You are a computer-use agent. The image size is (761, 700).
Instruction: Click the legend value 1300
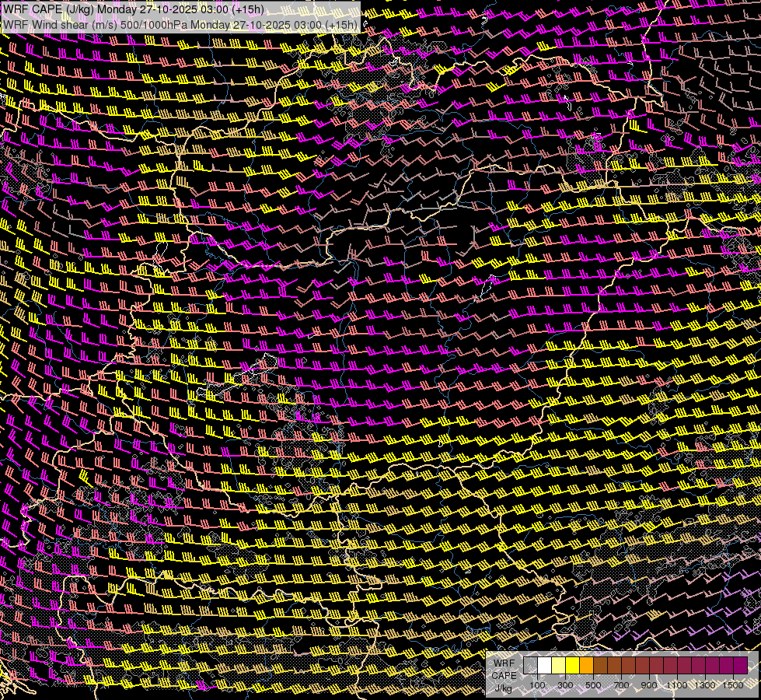705,685
